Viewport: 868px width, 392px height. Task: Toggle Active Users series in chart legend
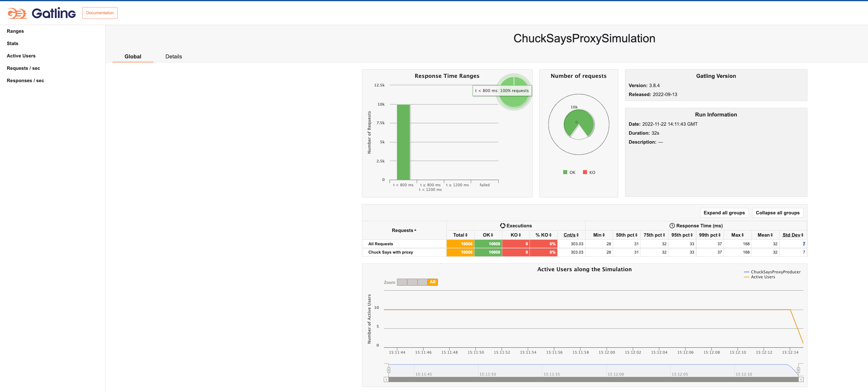[x=763, y=277]
